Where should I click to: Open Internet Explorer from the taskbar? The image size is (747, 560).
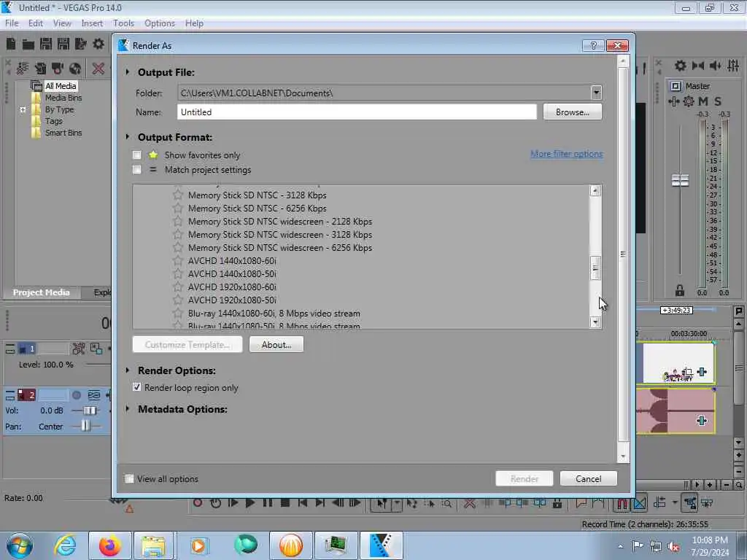click(65, 545)
